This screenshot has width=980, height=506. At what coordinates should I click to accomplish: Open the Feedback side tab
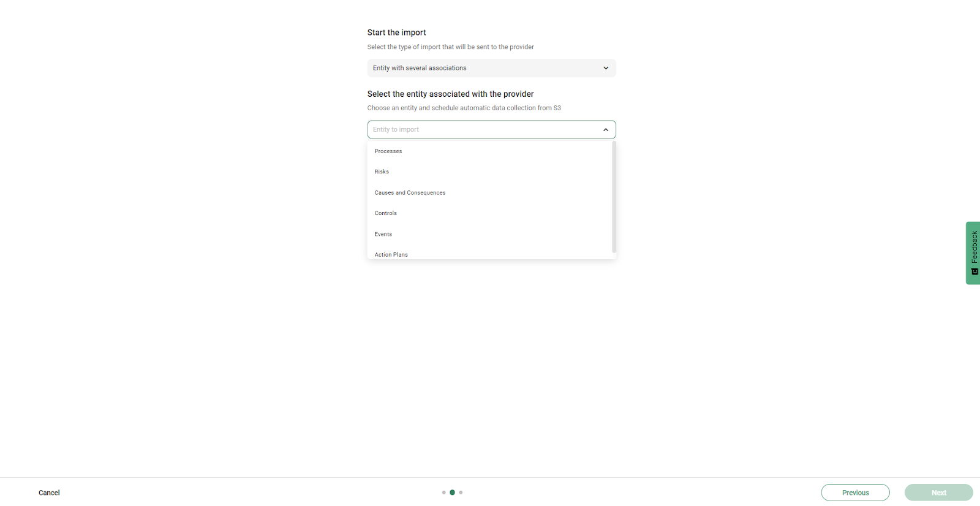pos(973,247)
